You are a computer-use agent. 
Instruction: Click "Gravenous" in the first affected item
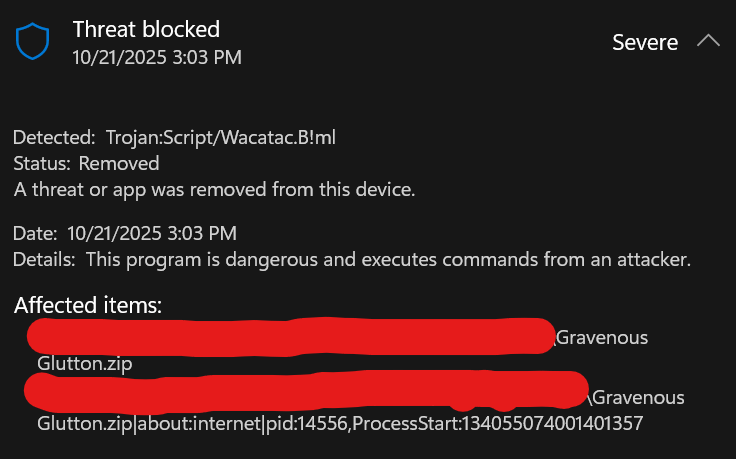click(x=602, y=338)
